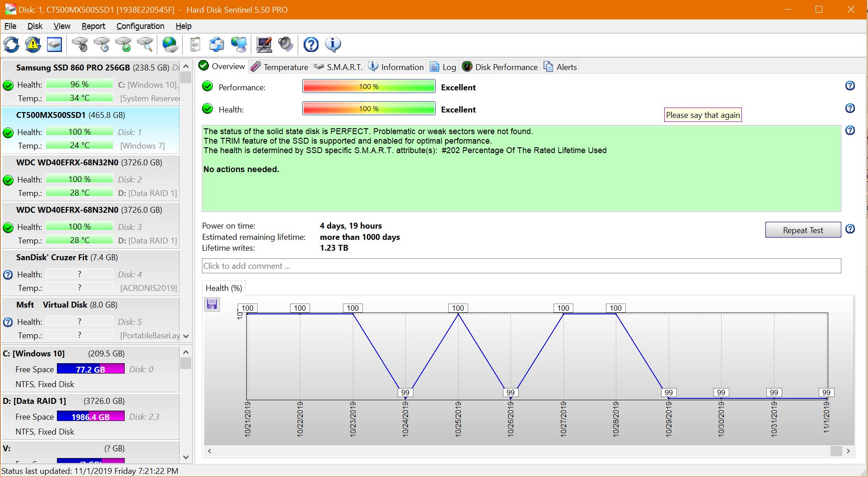Screen dimensions: 868x477
Task: Click Performance 100 % gradient bar
Action: tap(369, 86)
